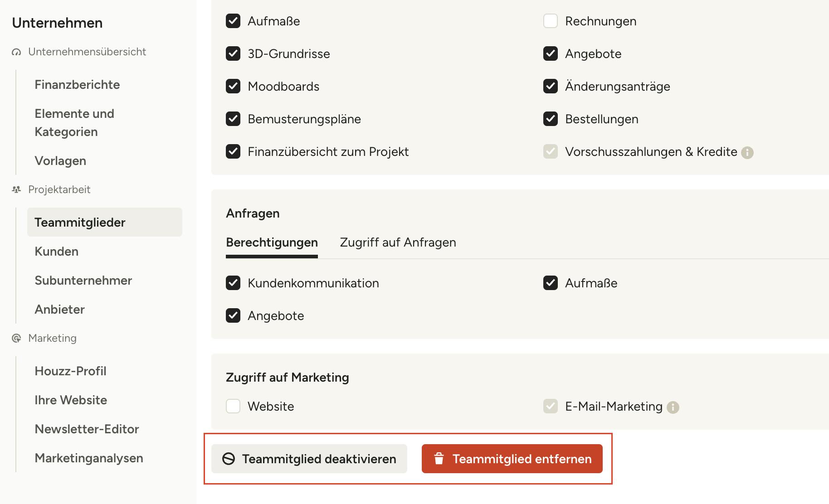Viewport: 829px width, 504px height.
Task: Enable the Rechnungen checkbox
Action: click(551, 21)
